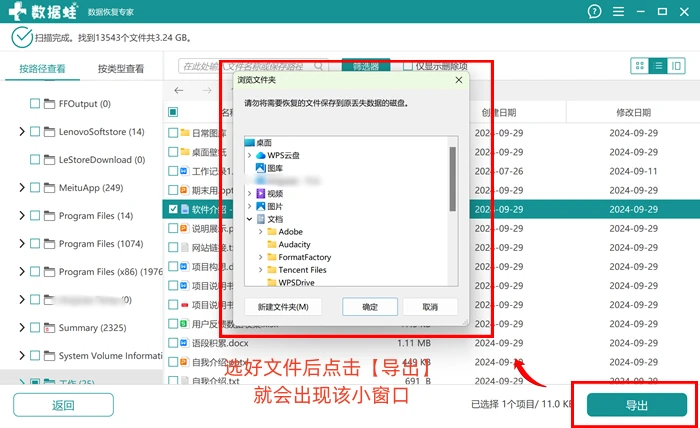Check the MeituApp folder checkbox

pyautogui.click(x=35, y=187)
